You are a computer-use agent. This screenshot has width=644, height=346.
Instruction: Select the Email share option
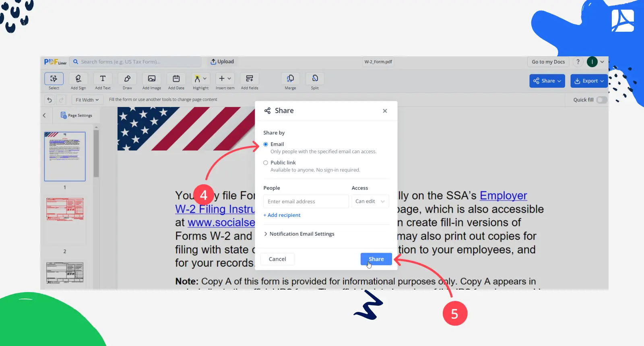click(266, 144)
